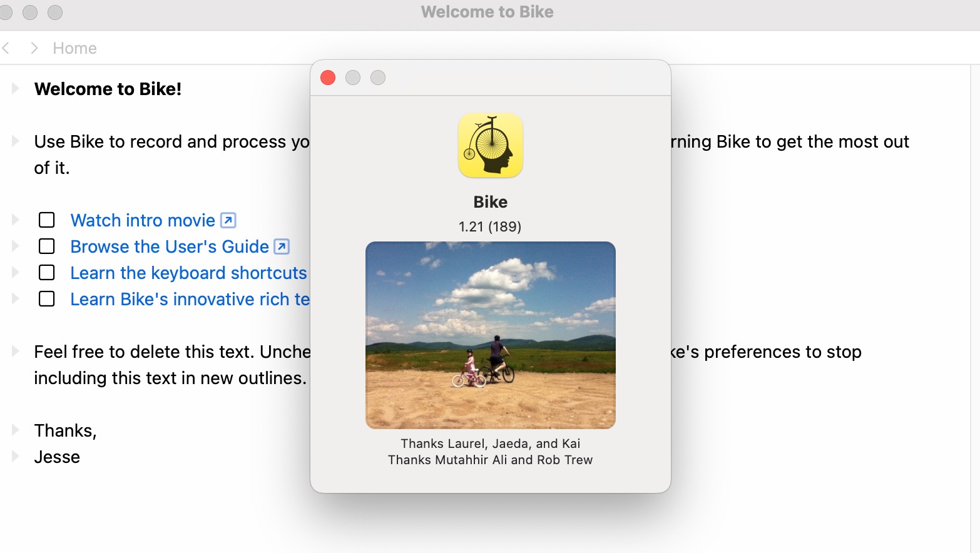Expand the Thanks, row triangle
Image resolution: width=980 pixels, height=553 pixels.
(x=16, y=430)
